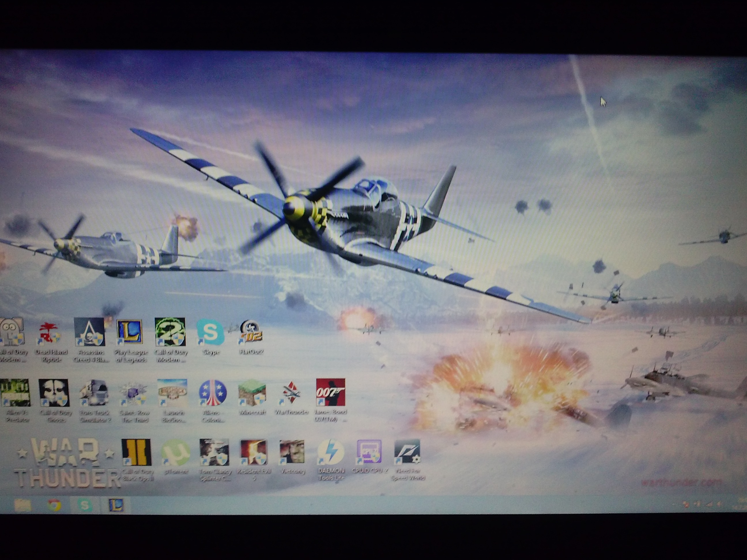Select Aliens vs Predator desktop icon
Image resolution: width=747 pixels, height=560 pixels.
(16, 393)
